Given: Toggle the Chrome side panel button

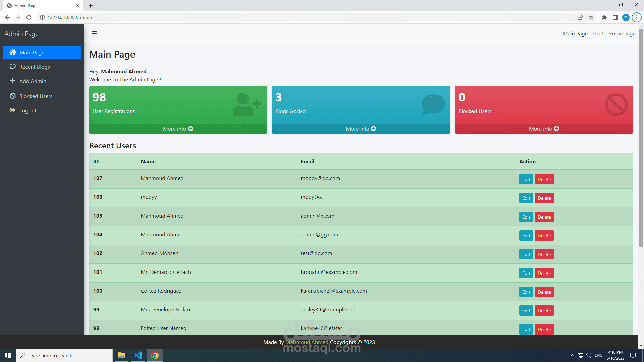Looking at the screenshot, I should pyautogui.click(x=615, y=17).
